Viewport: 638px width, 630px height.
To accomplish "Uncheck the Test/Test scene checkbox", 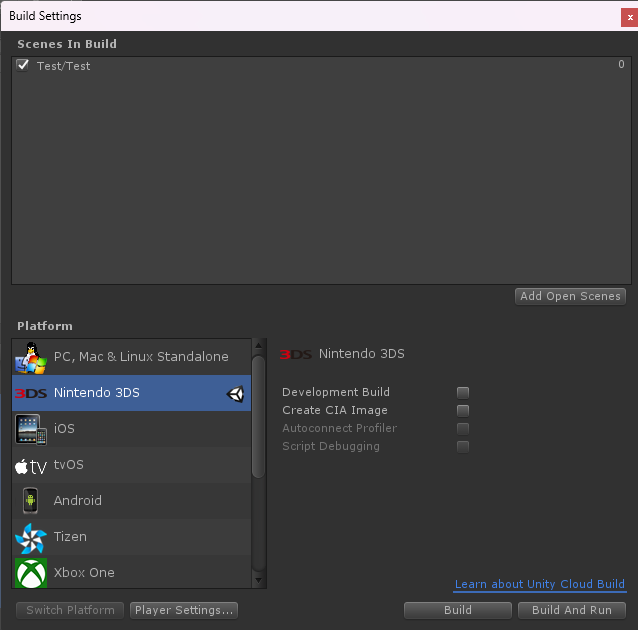I will (23, 65).
